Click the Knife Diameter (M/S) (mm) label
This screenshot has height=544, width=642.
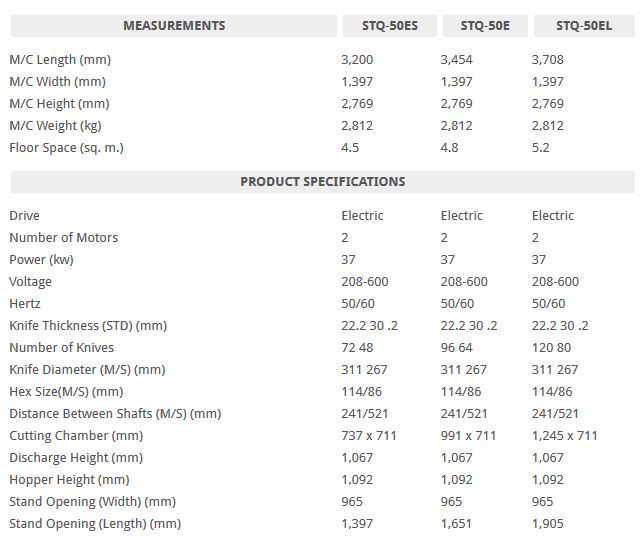[x=87, y=370]
